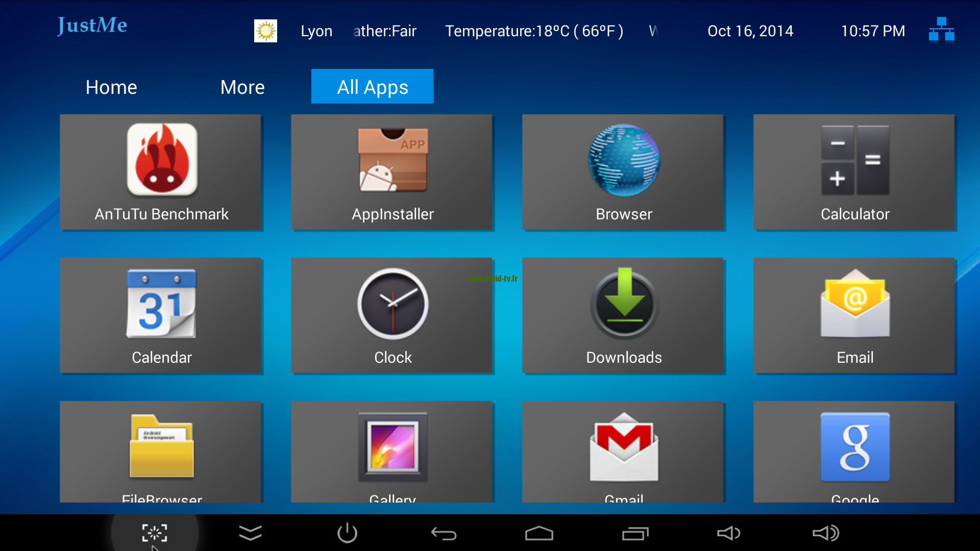The width and height of the screenshot is (980, 551).
Task: Click the 10:57 PM time
Action: click(873, 31)
